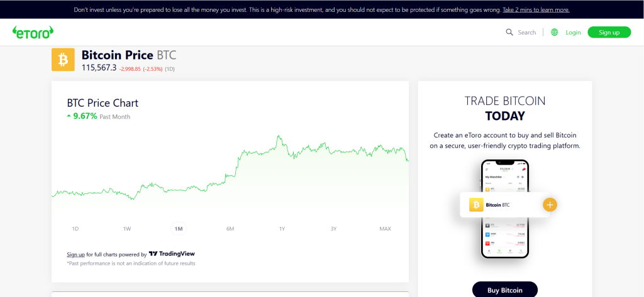Click the TradingView logo

(172, 254)
